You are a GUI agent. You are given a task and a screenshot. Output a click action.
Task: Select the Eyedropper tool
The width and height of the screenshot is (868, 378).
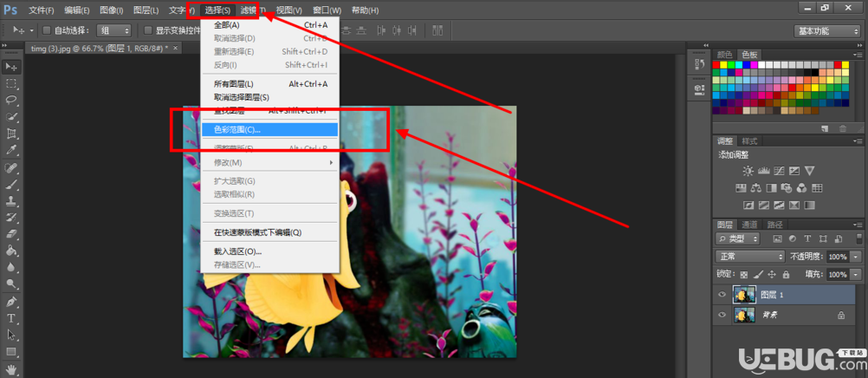[x=11, y=150]
